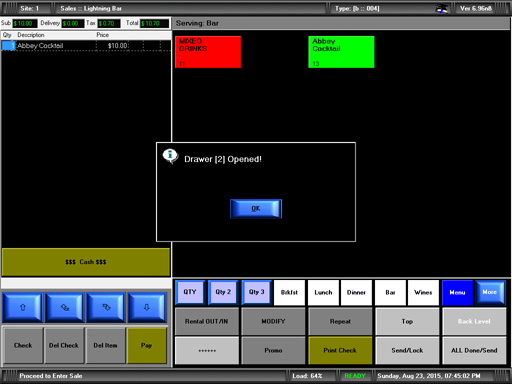The height and width of the screenshot is (384, 512).
Task: Click the Print Check button
Action: click(x=340, y=350)
